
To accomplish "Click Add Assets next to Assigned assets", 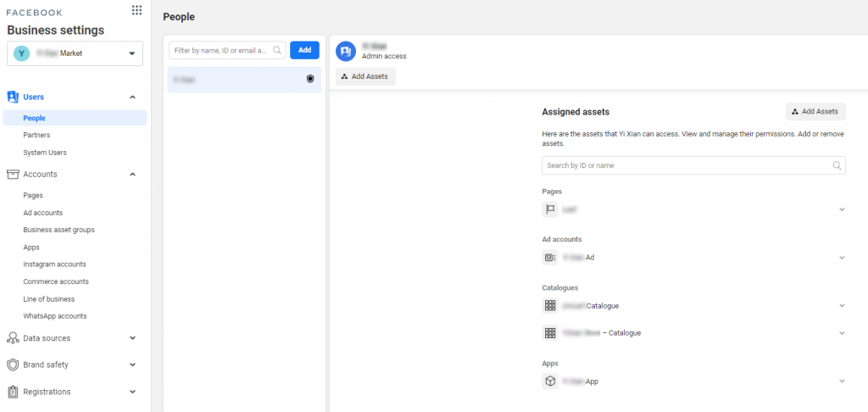I will (x=815, y=111).
